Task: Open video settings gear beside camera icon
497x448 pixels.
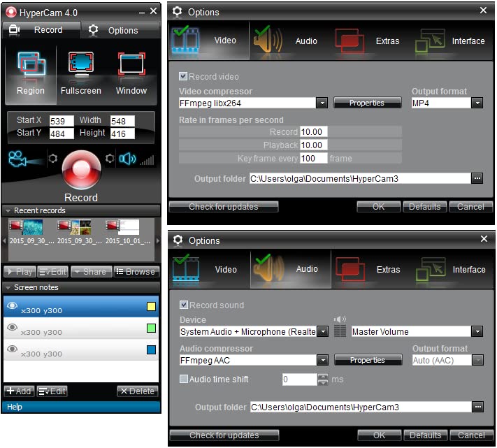Action: point(53,158)
